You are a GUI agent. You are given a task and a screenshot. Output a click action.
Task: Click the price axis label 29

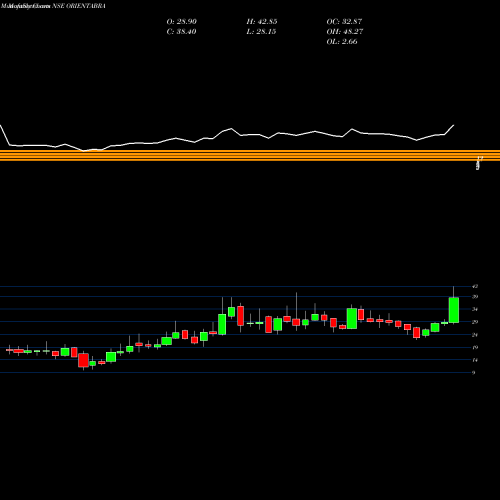tap(475, 322)
